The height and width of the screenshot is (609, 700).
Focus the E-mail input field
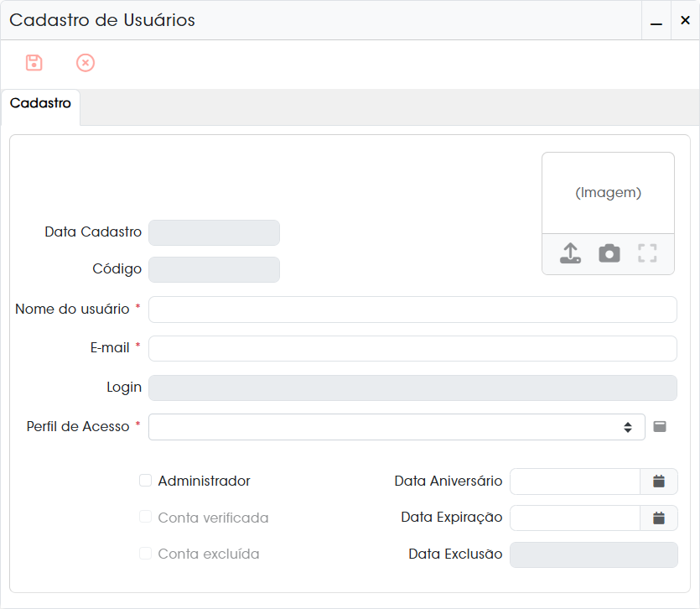click(412, 348)
